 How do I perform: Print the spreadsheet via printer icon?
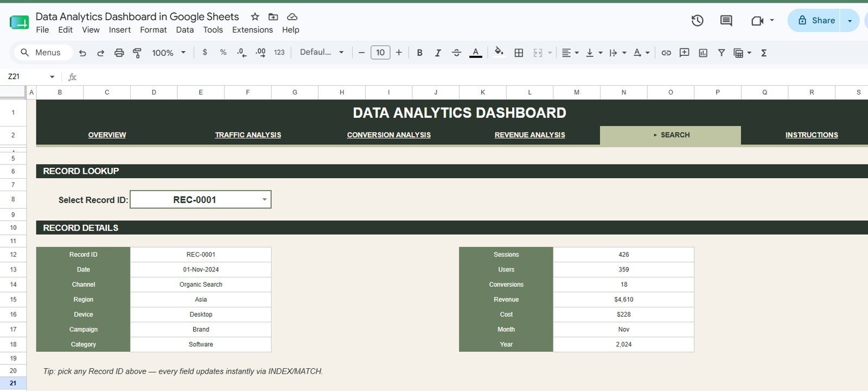pos(119,53)
